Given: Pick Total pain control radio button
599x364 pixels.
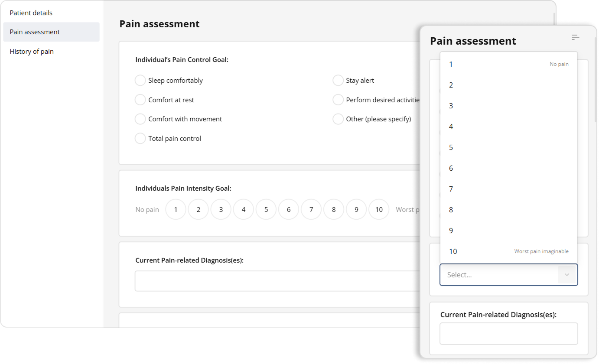Looking at the screenshot, I should (x=140, y=139).
